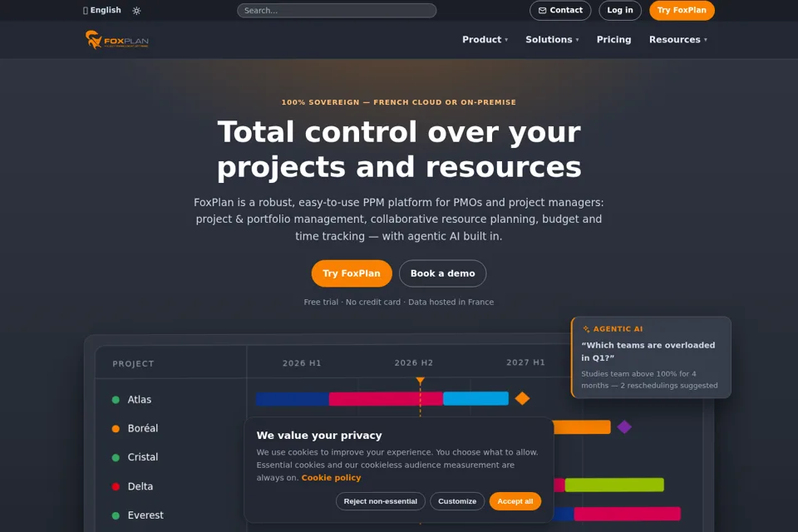
Task: Click the orange diamond milestone on Atlas row
Action: pyautogui.click(x=522, y=398)
